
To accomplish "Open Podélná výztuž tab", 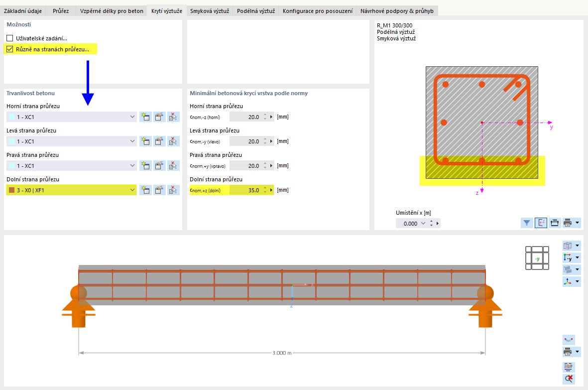I will tap(256, 11).
